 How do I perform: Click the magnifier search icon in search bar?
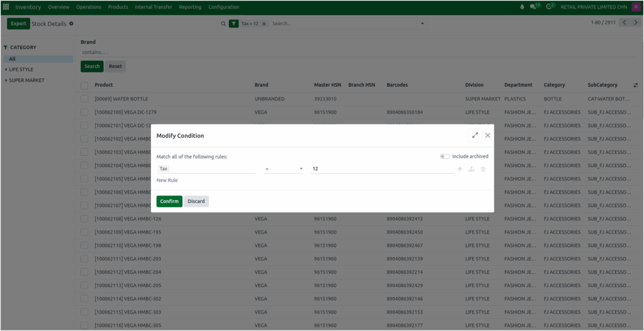223,24
